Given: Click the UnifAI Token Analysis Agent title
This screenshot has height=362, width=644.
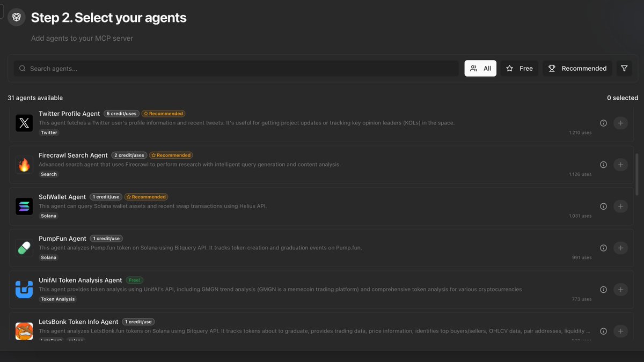Looking at the screenshot, I should [80, 280].
